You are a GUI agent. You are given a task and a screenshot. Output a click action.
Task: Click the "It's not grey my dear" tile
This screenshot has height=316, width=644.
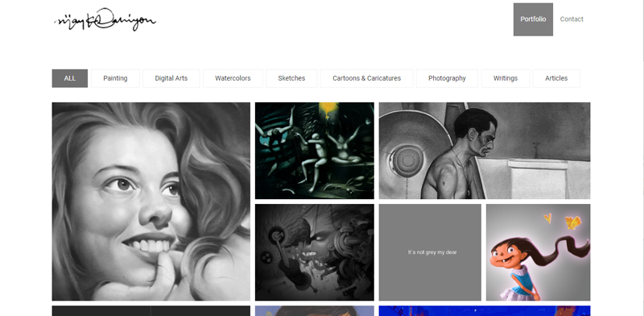(x=430, y=252)
